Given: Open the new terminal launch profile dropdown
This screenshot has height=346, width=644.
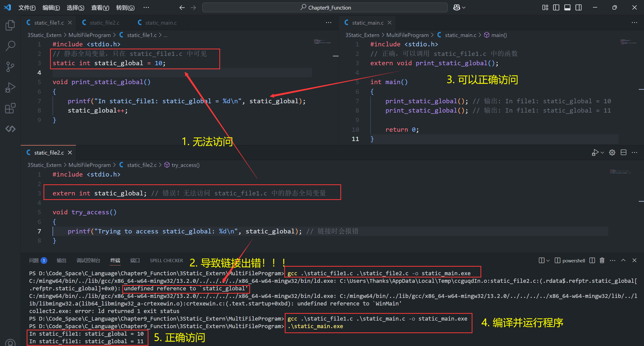Looking at the screenshot, I should (548, 260).
